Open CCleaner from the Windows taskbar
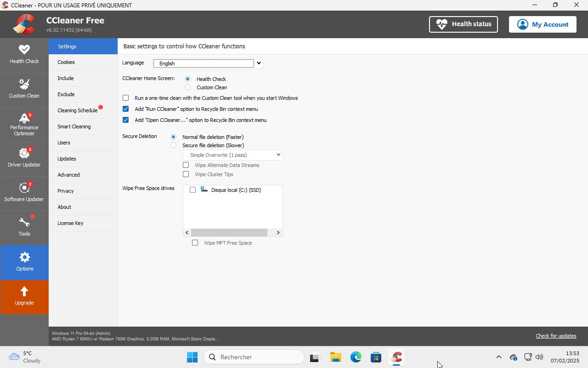588x368 pixels. click(396, 356)
